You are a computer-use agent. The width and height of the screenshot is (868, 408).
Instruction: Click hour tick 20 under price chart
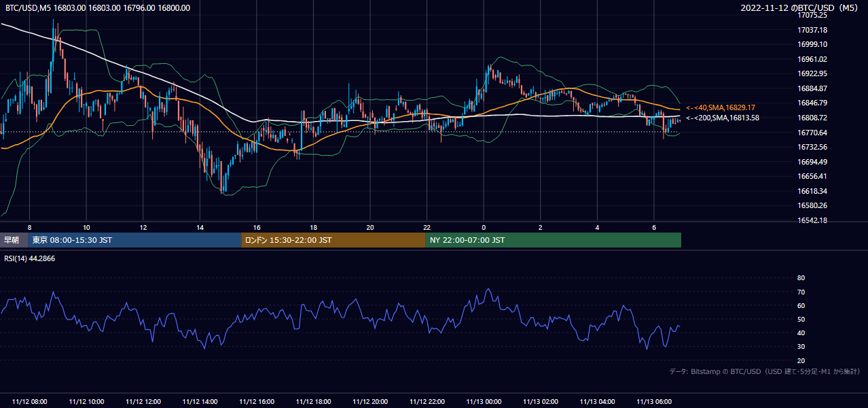370,227
